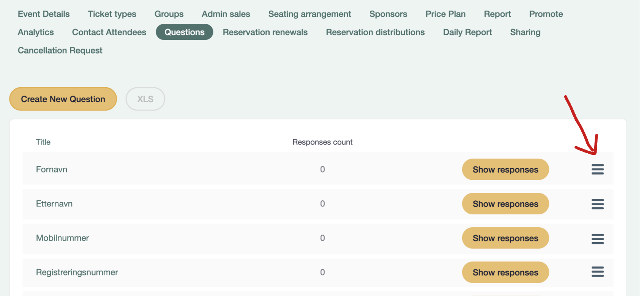Show responses for Registreringsnummer
Screen dimensions: 644x296
(505, 272)
